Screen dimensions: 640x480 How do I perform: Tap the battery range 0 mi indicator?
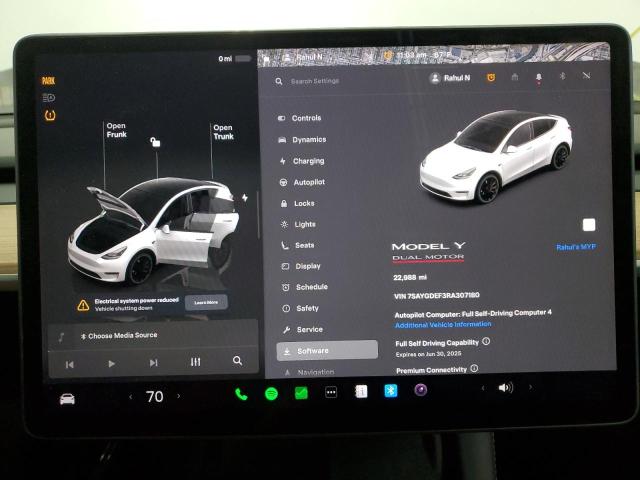(235, 59)
